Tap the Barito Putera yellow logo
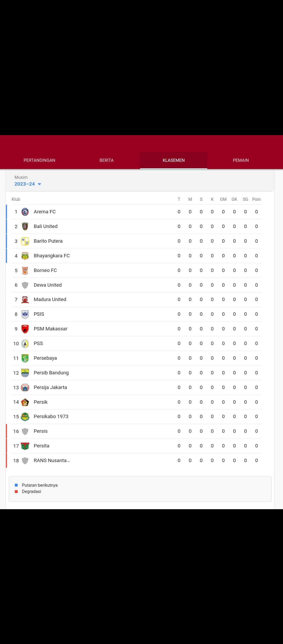Image resolution: width=283 pixels, height=644 pixels. (x=25, y=241)
